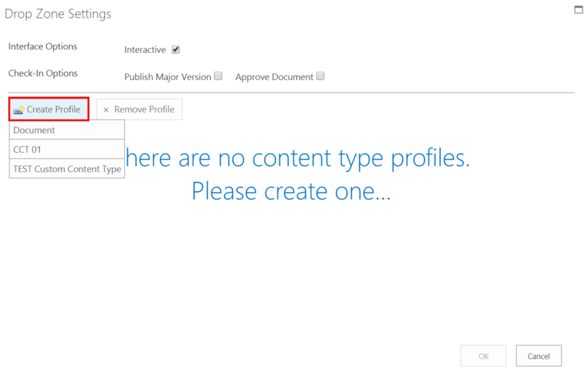Viewport: 588px width, 372px height.
Task: Cancel the Drop Zone Settings dialog
Action: (538, 356)
